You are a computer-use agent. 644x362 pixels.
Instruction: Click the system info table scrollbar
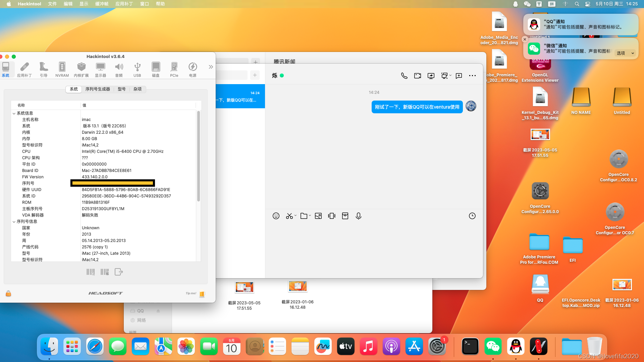coord(199,156)
